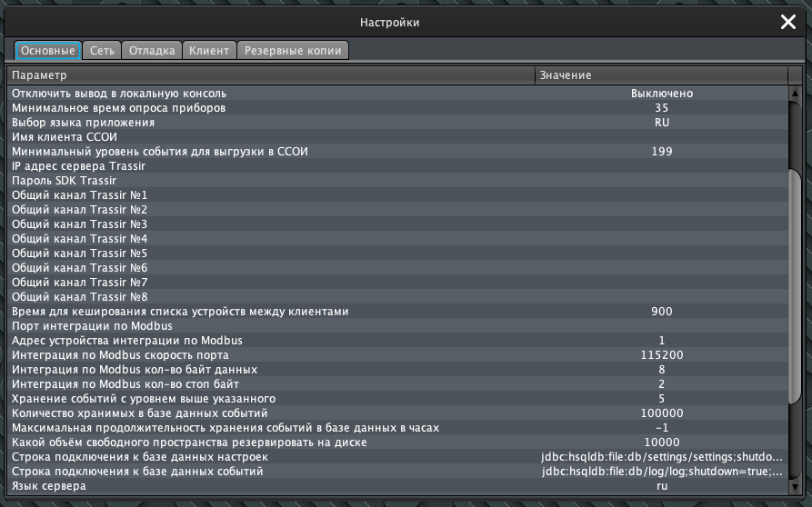This screenshot has width=812, height=507.
Task: Edit the Modbus port speed value 115200
Action: click(x=661, y=355)
